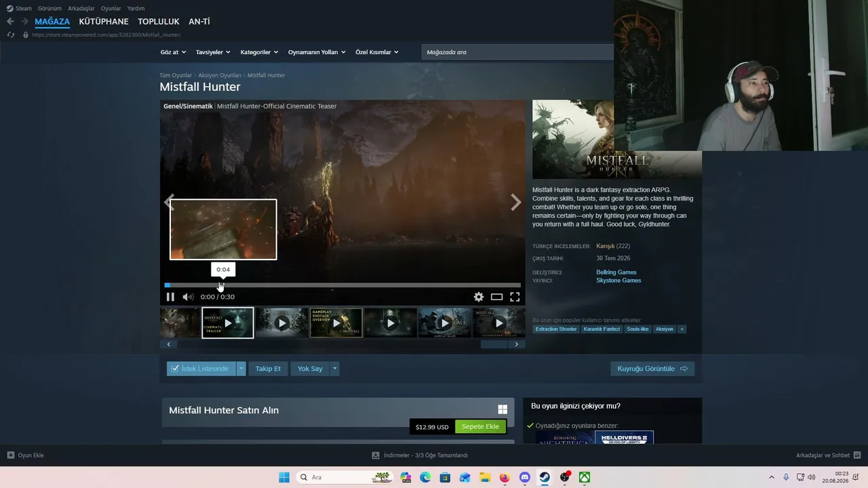The height and width of the screenshot is (488, 868).
Task: Show hidden system tray icons
Action: click(x=771, y=477)
